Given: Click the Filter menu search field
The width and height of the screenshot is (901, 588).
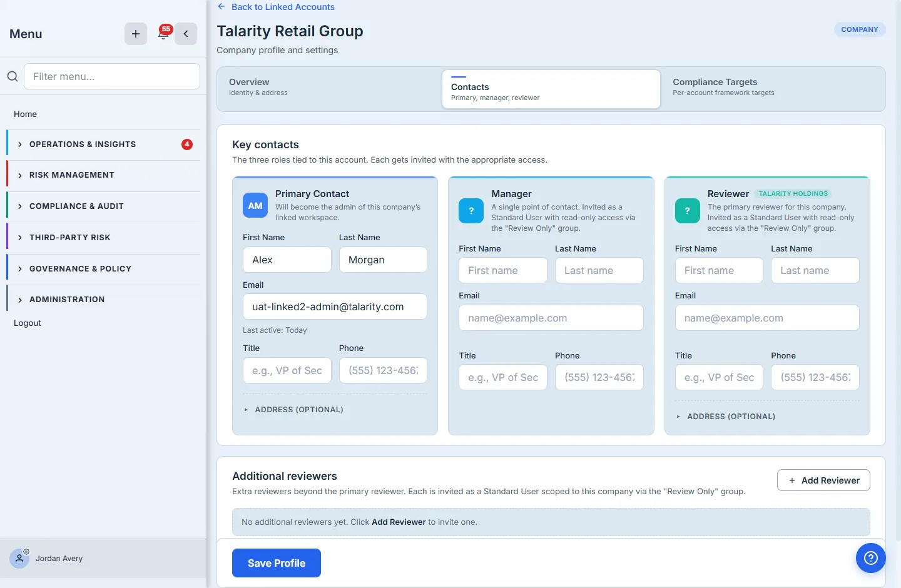Looking at the screenshot, I should [x=112, y=76].
